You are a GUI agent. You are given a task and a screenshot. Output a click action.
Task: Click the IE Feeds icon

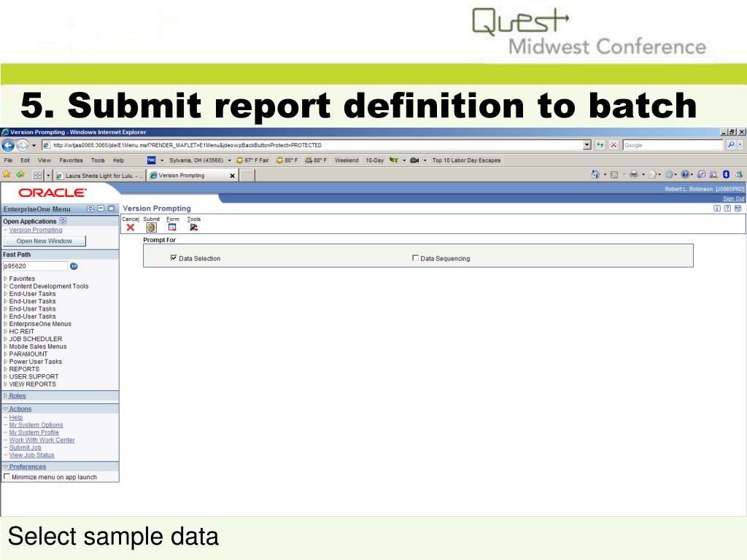[614, 175]
